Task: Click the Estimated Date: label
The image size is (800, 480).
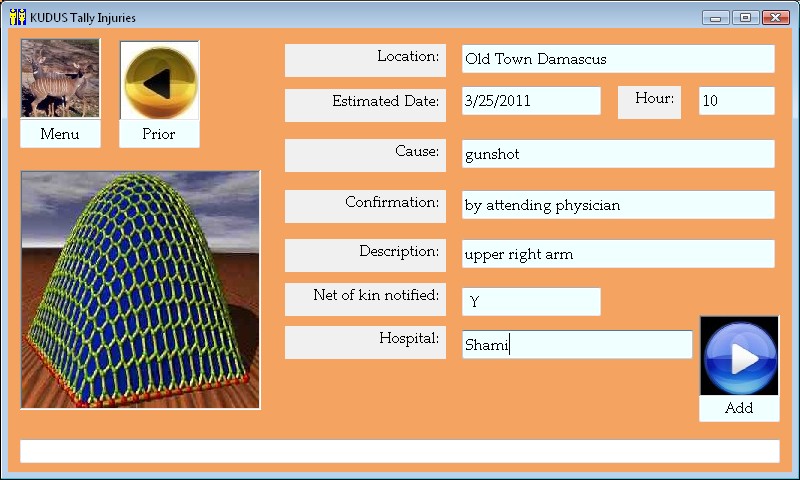Action: coord(365,105)
